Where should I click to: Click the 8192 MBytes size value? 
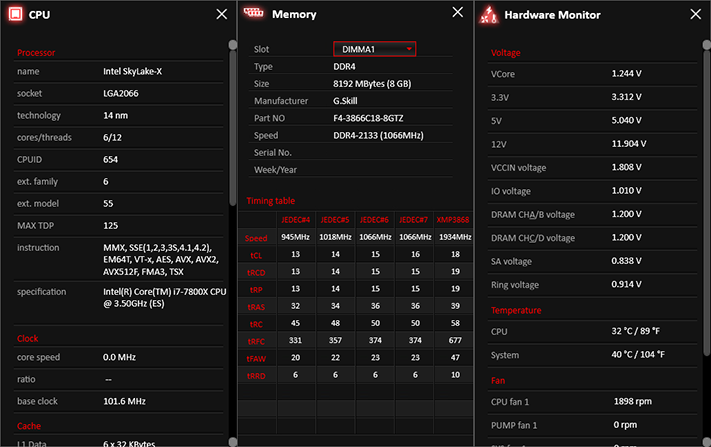click(372, 84)
